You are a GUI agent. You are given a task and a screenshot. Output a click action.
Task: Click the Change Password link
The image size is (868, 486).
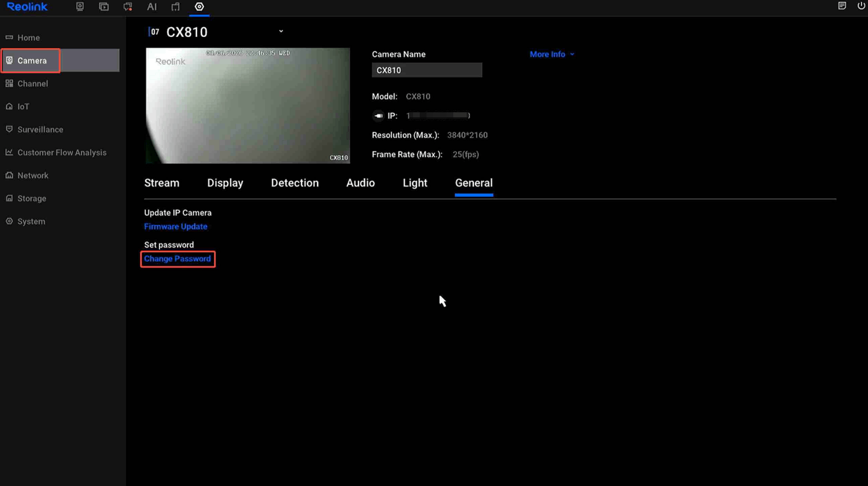[178, 259]
